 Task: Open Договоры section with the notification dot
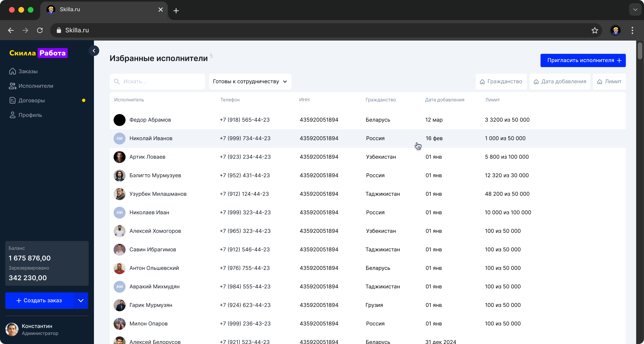pyautogui.click(x=32, y=100)
